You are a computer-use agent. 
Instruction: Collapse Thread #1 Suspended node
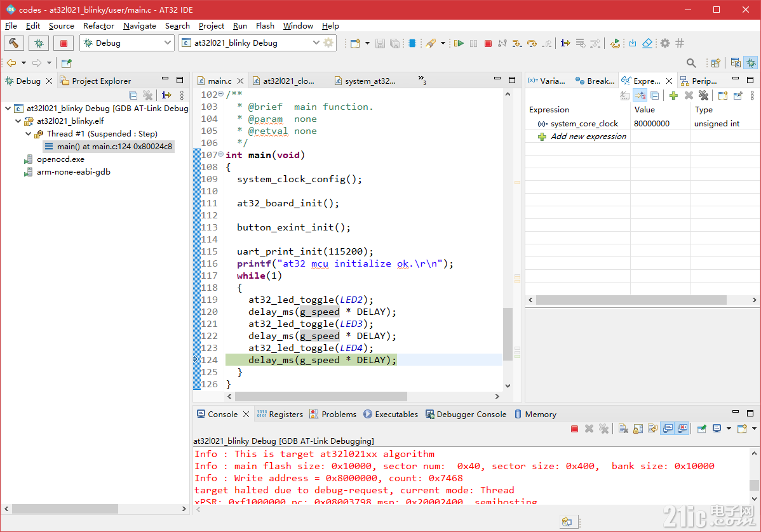point(29,133)
